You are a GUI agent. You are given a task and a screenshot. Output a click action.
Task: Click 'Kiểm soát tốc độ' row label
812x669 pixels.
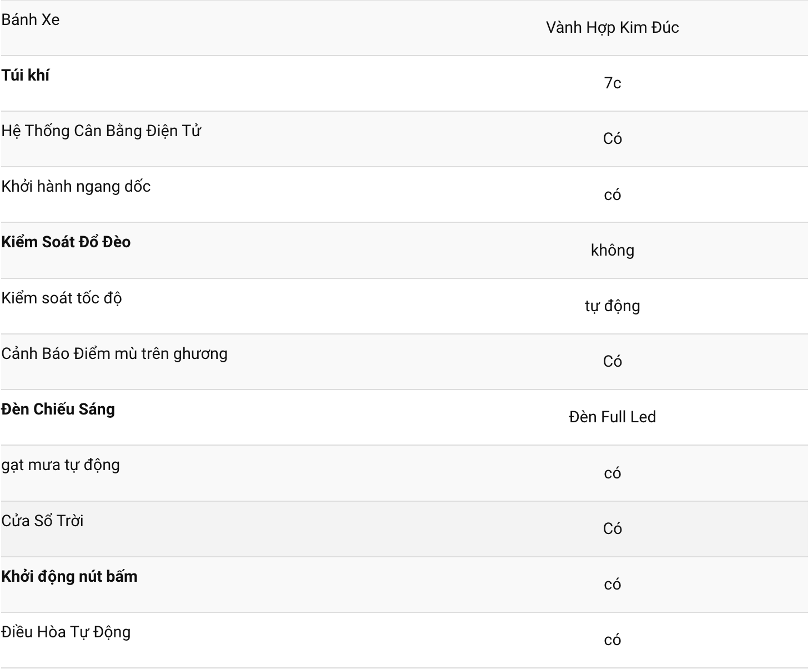click(62, 298)
